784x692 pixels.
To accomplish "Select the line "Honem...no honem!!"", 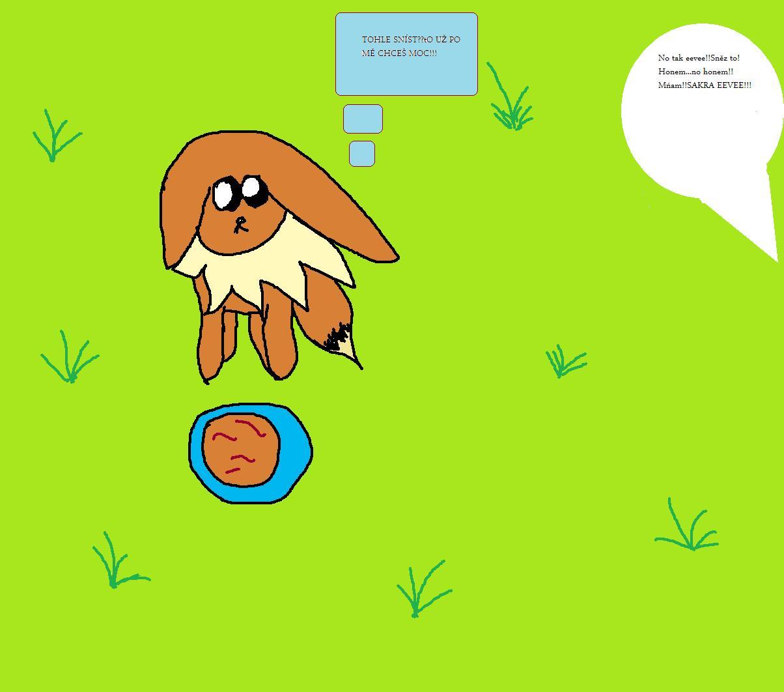I will [695, 72].
